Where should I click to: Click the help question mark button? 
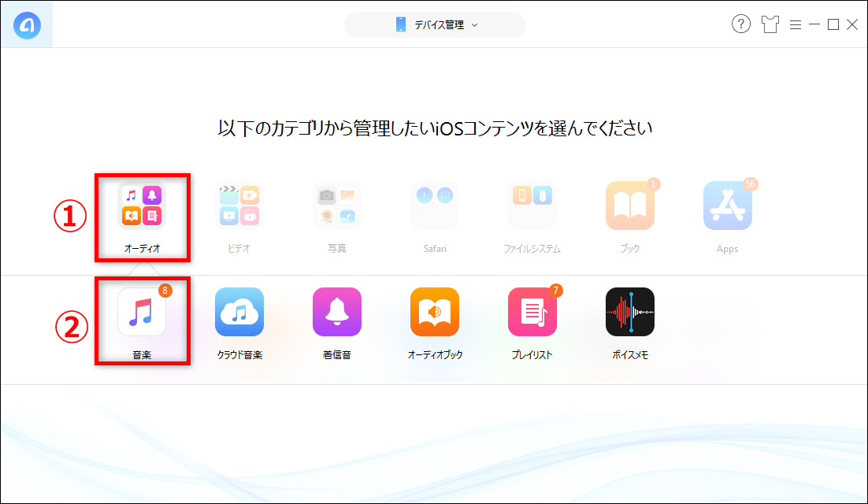741,24
